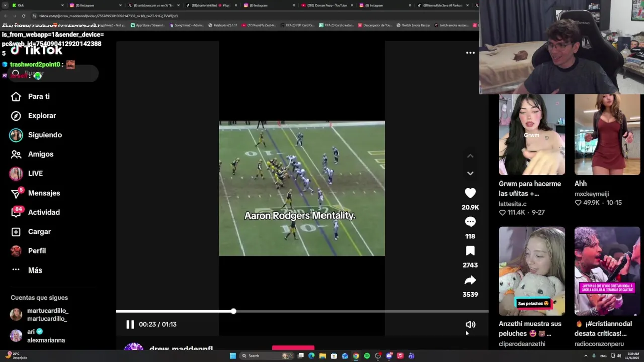Click the Cuentas que sigues heading

click(39, 298)
